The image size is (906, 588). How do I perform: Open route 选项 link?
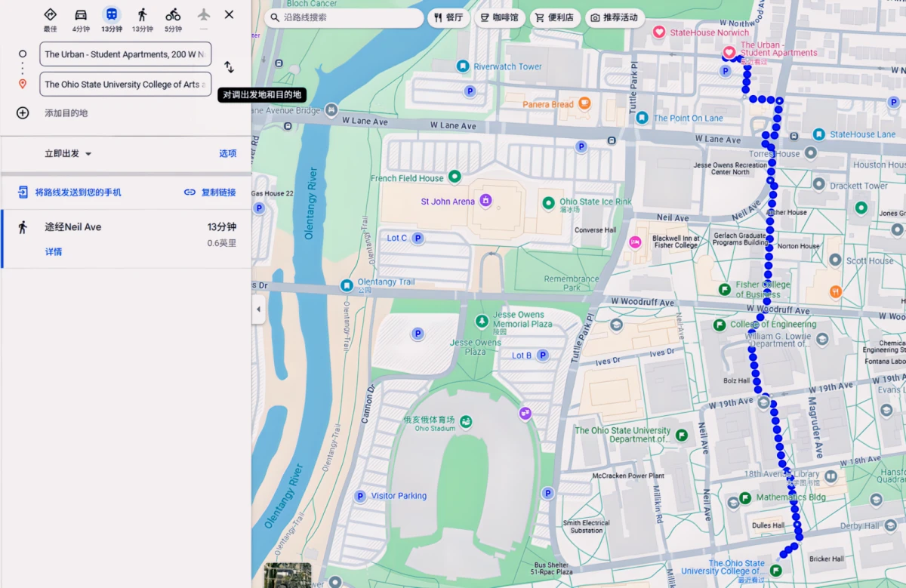point(228,154)
